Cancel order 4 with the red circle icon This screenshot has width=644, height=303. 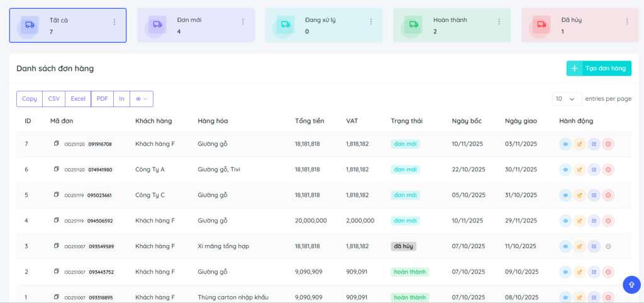coord(608,221)
